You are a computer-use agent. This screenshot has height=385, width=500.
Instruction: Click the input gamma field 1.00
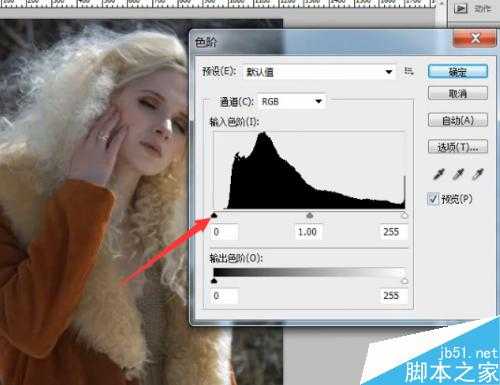pyautogui.click(x=308, y=232)
